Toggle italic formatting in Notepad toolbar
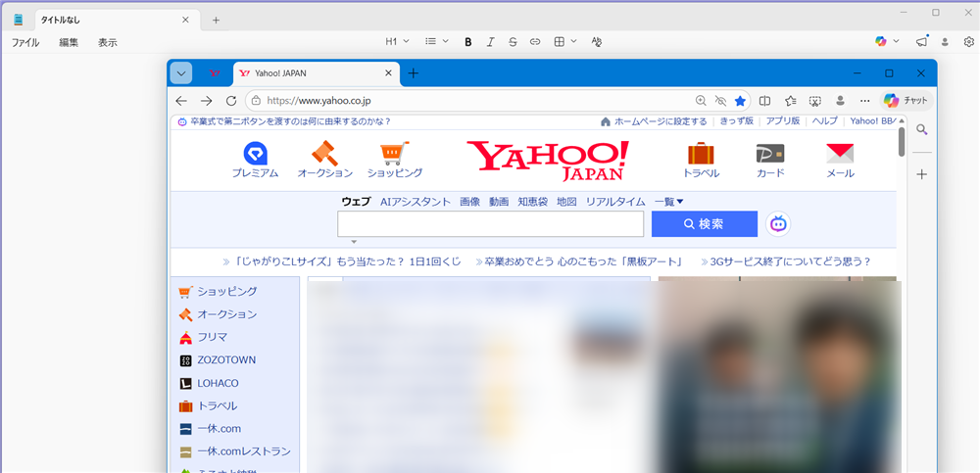The height and width of the screenshot is (473, 980). point(490,42)
